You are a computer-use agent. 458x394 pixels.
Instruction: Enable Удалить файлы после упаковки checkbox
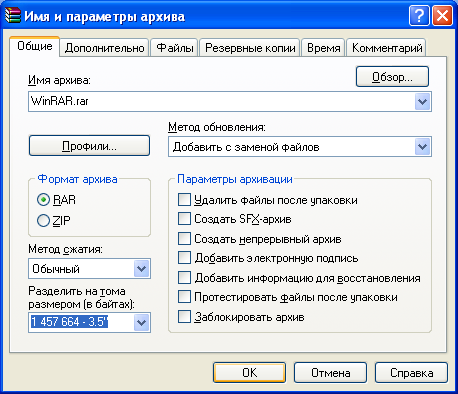coord(184,200)
